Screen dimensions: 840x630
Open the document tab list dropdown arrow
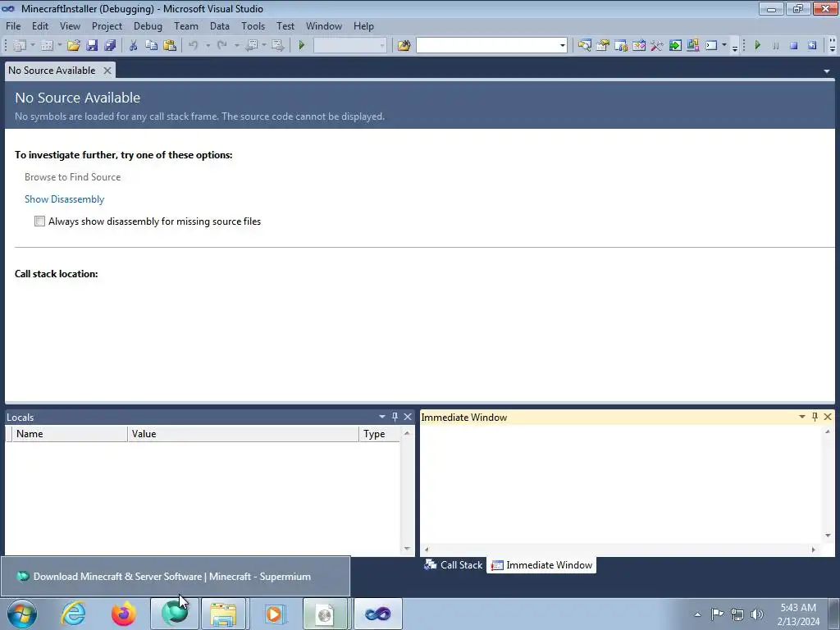click(827, 71)
